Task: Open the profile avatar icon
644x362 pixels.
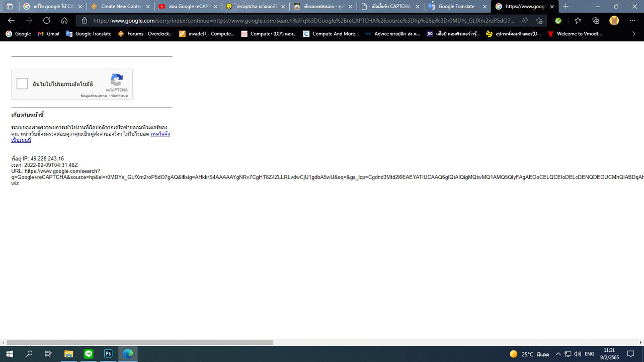Action: pyautogui.click(x=614, y=21)
